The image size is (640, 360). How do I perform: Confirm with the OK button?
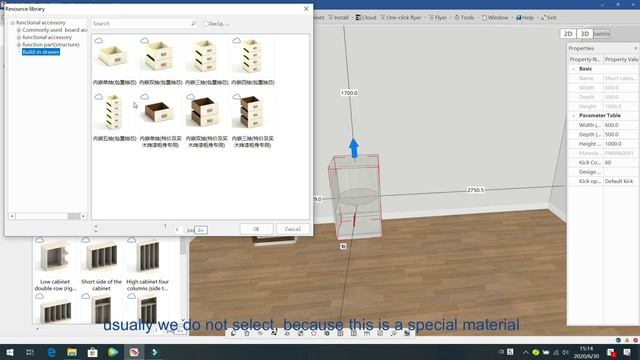click(x=256, y=229)
